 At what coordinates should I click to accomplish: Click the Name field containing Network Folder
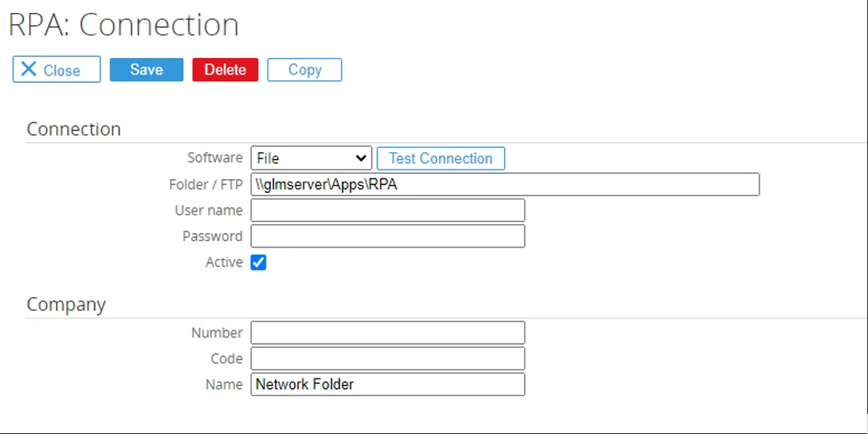[x=387, y=384]
